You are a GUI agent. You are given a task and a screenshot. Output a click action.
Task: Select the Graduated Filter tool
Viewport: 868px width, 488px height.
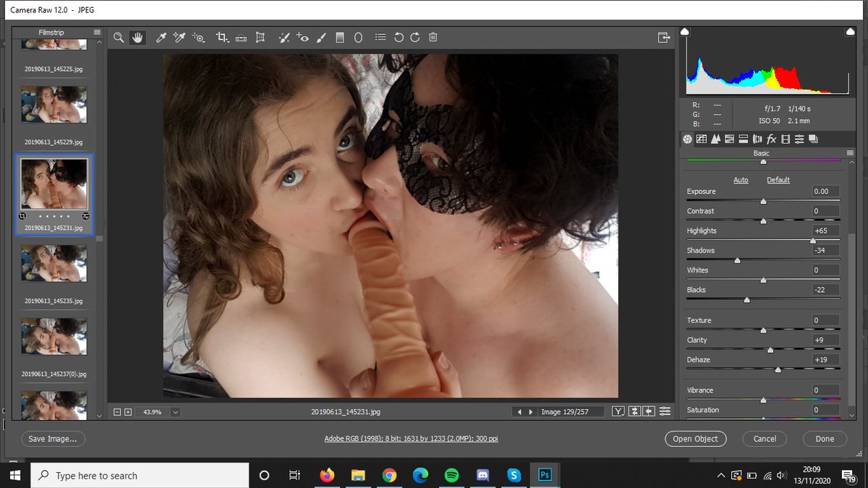(340, 38)
